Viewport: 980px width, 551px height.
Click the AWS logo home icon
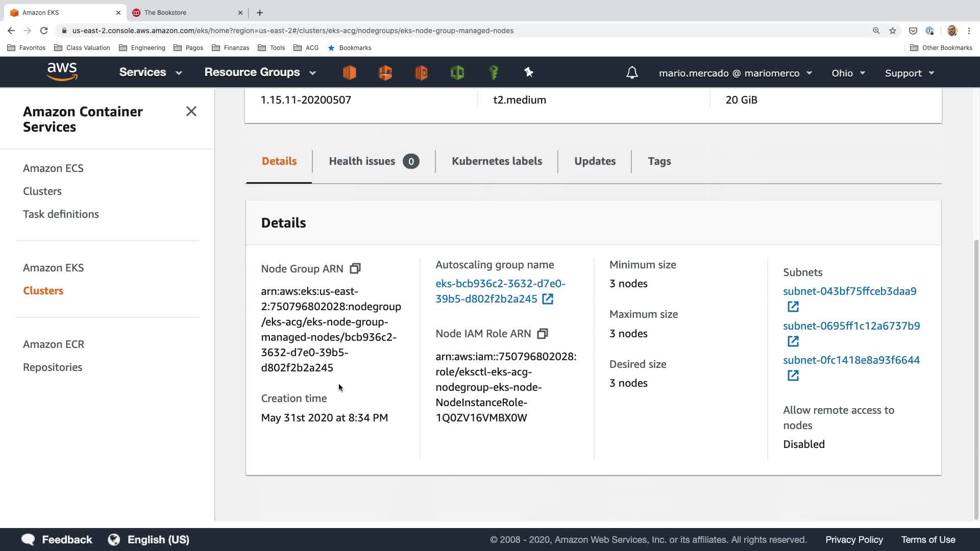tap(62, 72)
